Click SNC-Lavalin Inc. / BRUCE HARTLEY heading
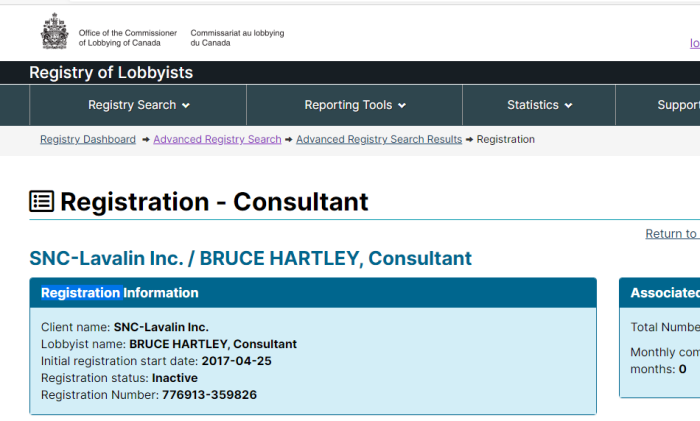The width and height of the screenshot is (700, 421). point(250,258)
